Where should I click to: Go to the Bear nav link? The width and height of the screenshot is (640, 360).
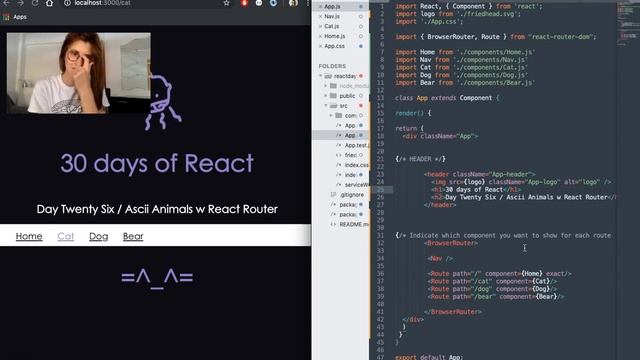[x=133, y=236]
